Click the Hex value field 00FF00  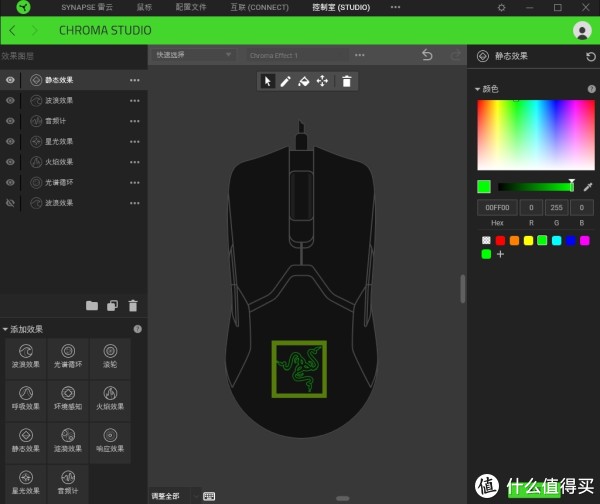pyautogui.click(x=497, y=207)
